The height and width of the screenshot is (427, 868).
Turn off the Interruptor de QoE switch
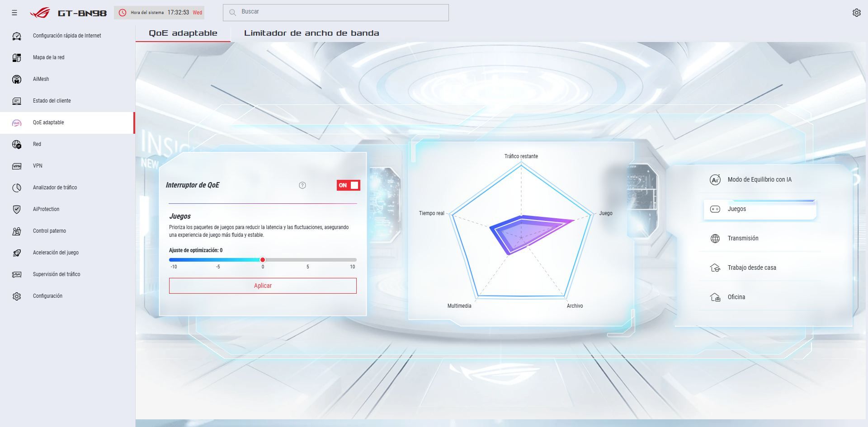coord(348,185)
